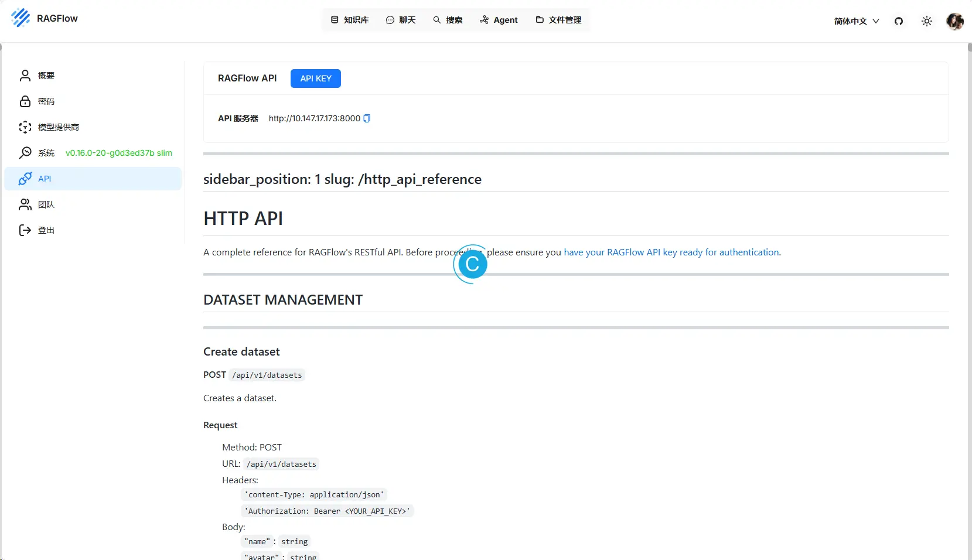
Task: Click the Request subheading
Action: tap(220, 425)
